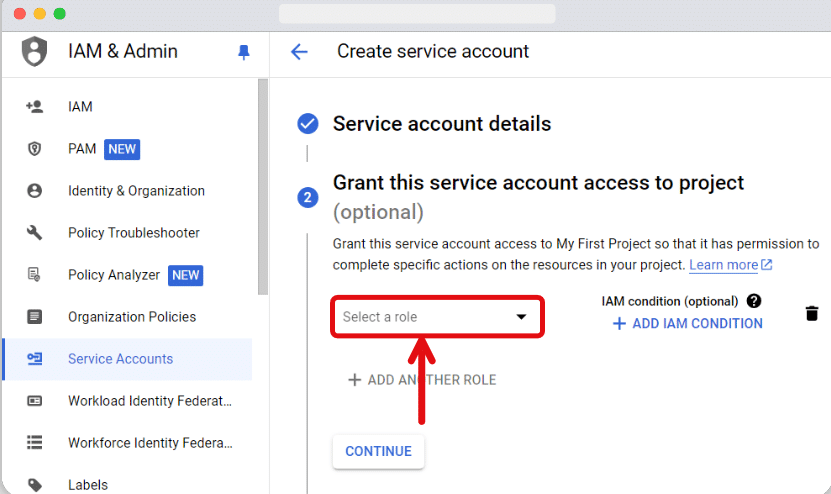The width and height of the screenshot is (831, 494).
Task: Open the Learn more link
Action: (x=723, y=264)
